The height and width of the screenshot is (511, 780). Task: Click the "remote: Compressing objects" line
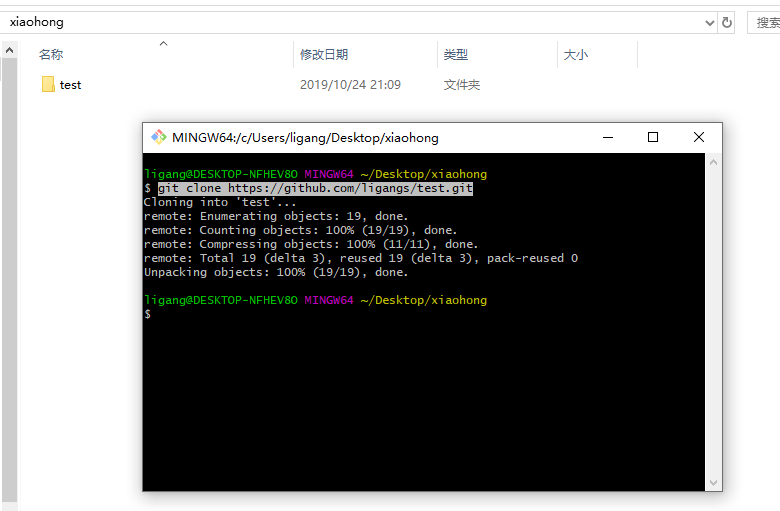click(x=311, y=244)
